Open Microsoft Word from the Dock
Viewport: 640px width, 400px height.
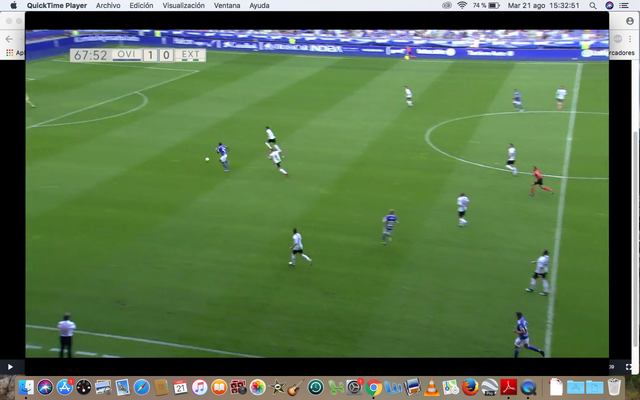(393, 387)
